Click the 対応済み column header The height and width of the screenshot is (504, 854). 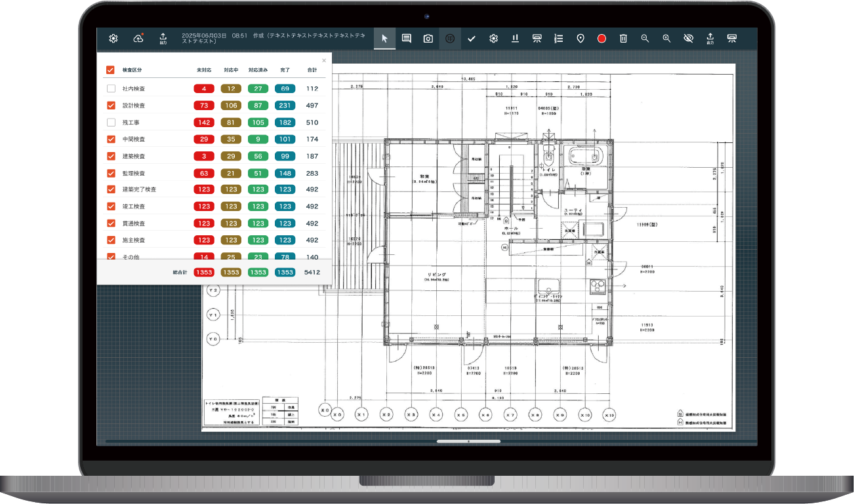tap(258, 69)
